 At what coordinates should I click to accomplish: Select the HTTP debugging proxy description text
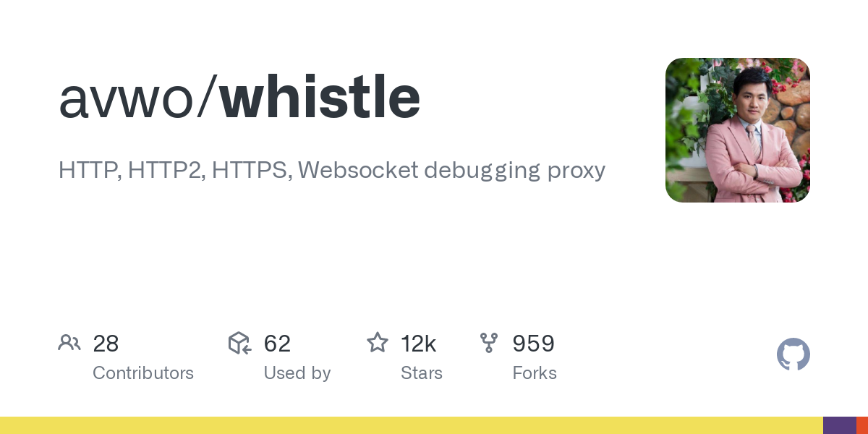331,170
